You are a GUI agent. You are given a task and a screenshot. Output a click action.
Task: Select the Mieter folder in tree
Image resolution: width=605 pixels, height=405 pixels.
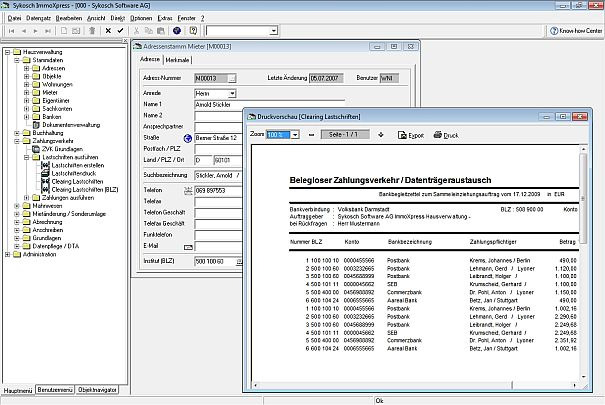[50, 93]
